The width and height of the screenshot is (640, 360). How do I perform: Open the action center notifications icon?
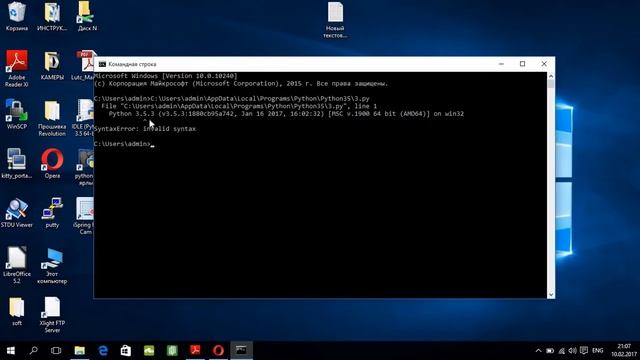584,351
